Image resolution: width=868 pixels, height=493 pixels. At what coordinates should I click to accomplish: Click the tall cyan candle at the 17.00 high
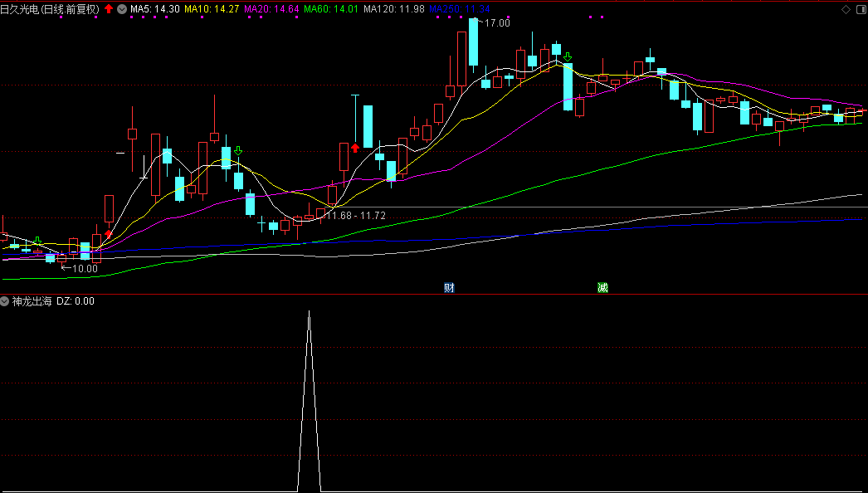[473, 41]
